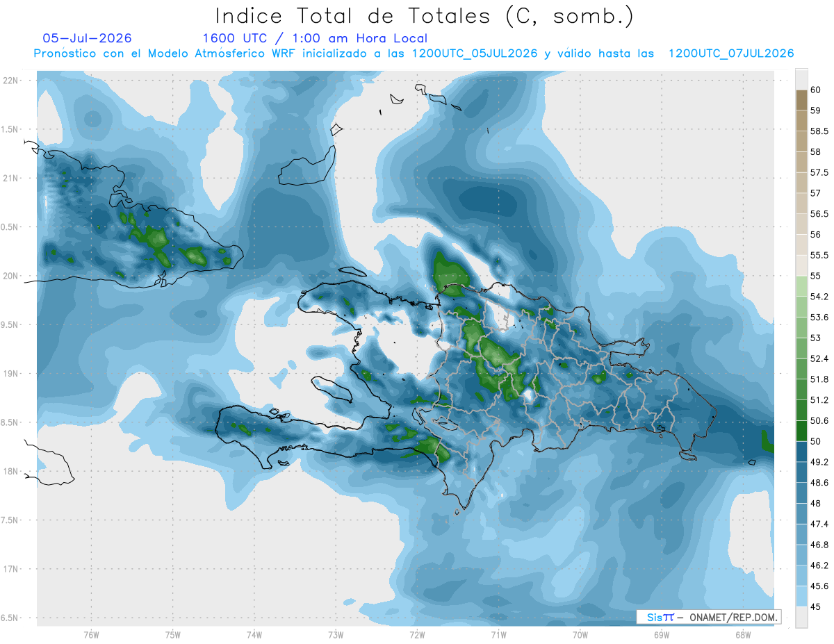Image resolution: width=834 pixels, height=644 pixels.
Task: Click the colorbar value "51.2"
Action: [x=819, y=399]
